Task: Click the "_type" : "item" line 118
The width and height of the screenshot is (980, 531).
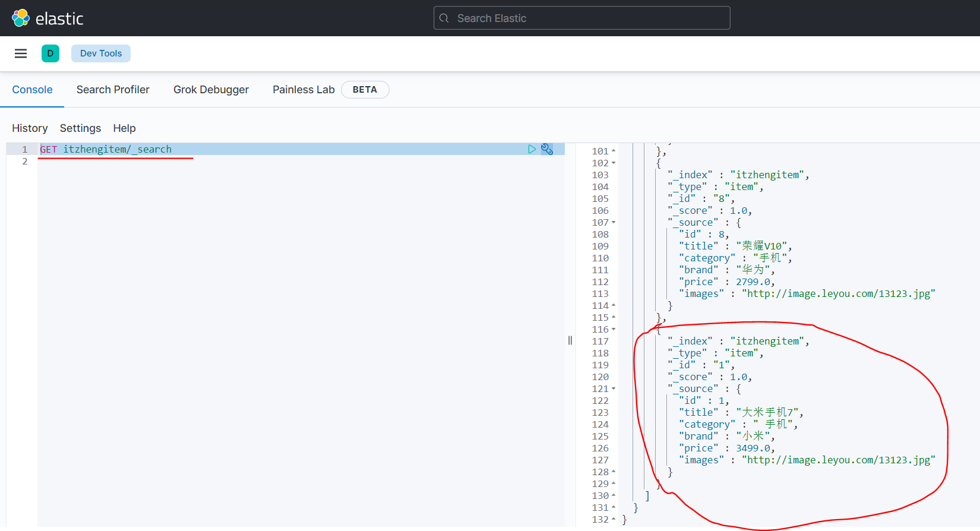Action: pos(715,353)
